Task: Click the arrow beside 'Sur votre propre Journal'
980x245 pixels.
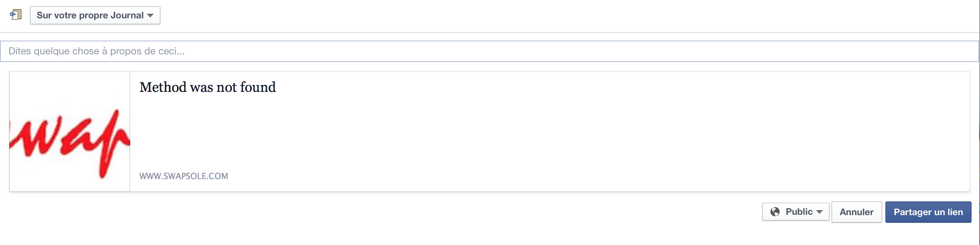Action: click(150, 16)
